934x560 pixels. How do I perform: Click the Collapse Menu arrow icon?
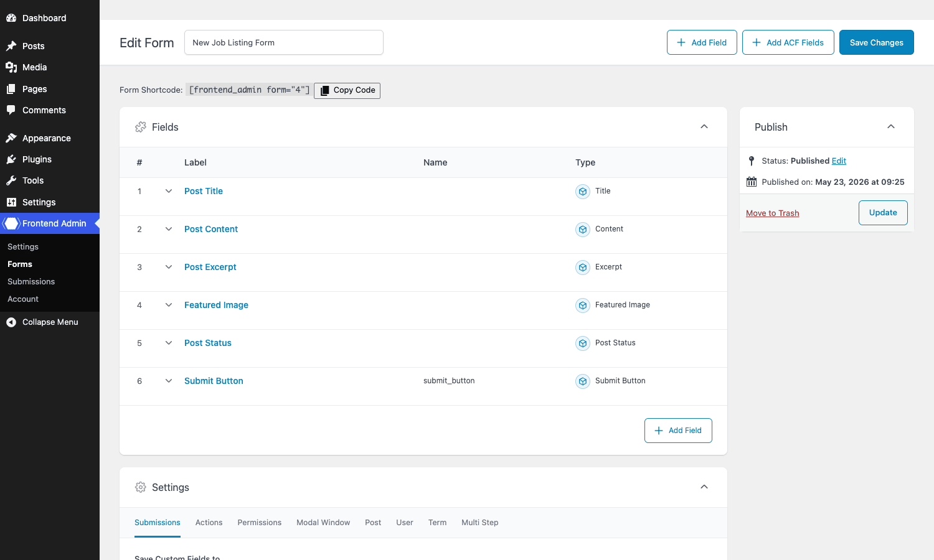(11, 322)
